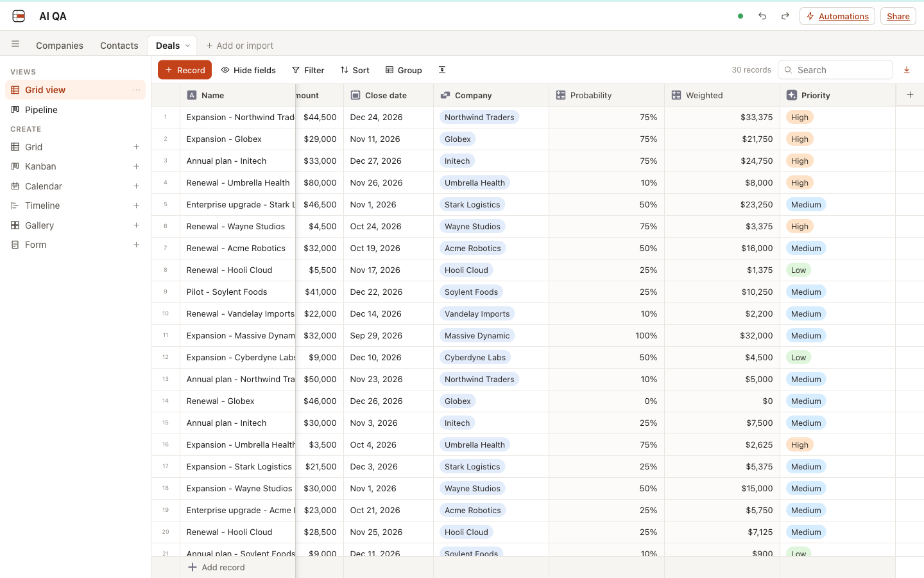Viewport: 924px width, 578px height.
Task: Click the row height icon in toolbar
Action: click(x=442, y=70)
